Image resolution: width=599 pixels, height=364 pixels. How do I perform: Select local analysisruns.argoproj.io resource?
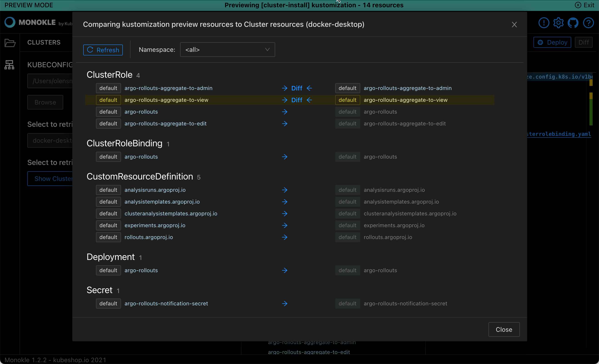pyautogui.click(x=155, y=190)
